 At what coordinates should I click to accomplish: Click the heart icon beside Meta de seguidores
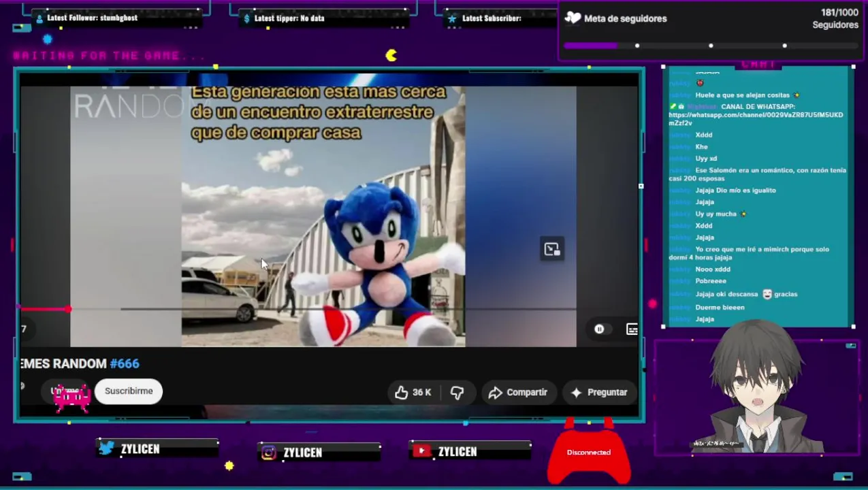coord(573,18)
